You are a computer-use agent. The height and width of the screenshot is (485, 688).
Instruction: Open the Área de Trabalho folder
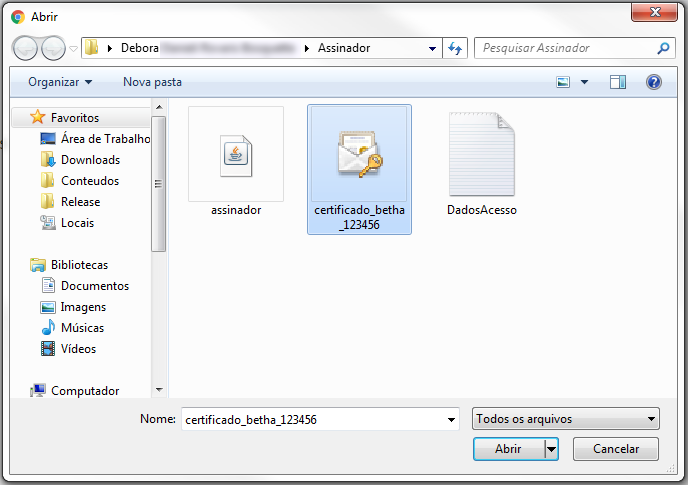click(104, 139)
